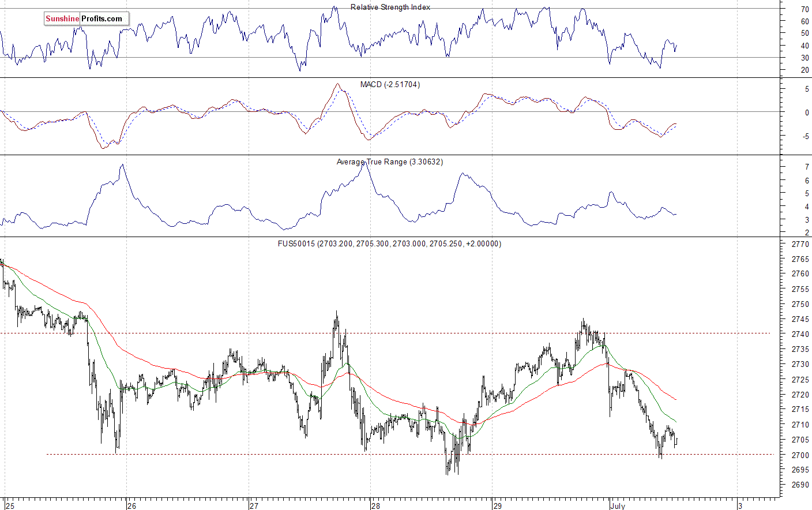Click the 2700 price axis value
Image resolution: width=812 pixels, height=510 pixels.
click(x=800, y=455)
